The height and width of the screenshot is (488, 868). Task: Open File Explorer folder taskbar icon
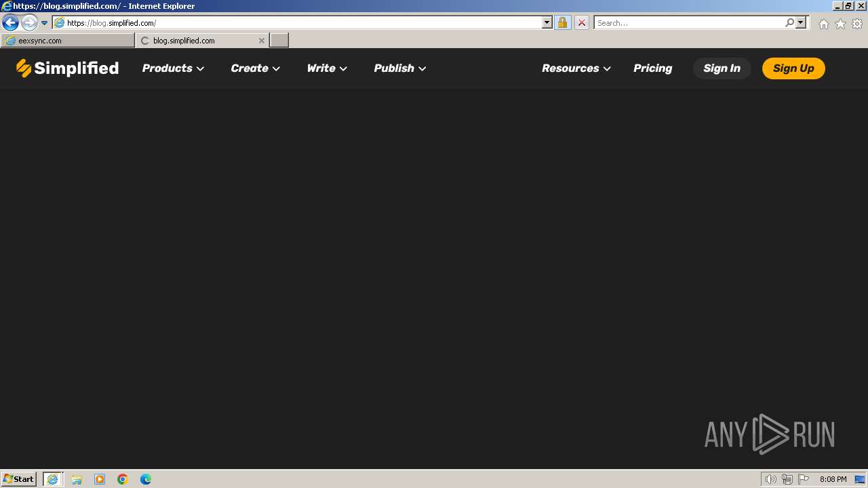coord(77,479)
